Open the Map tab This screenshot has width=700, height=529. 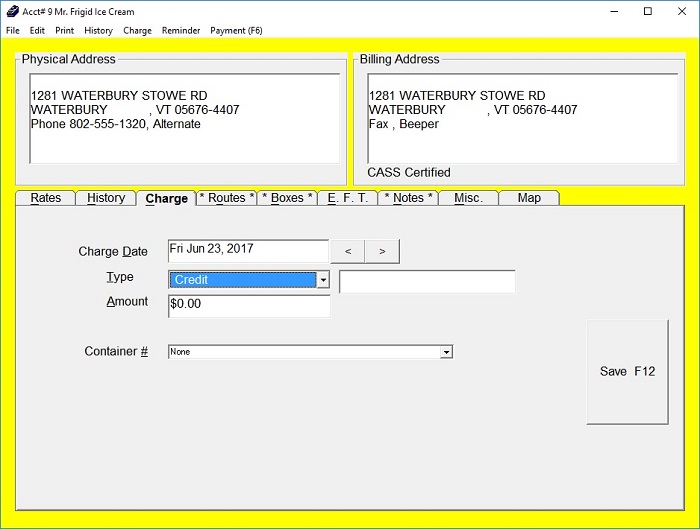pyautogui.click(x=529, y=198)
